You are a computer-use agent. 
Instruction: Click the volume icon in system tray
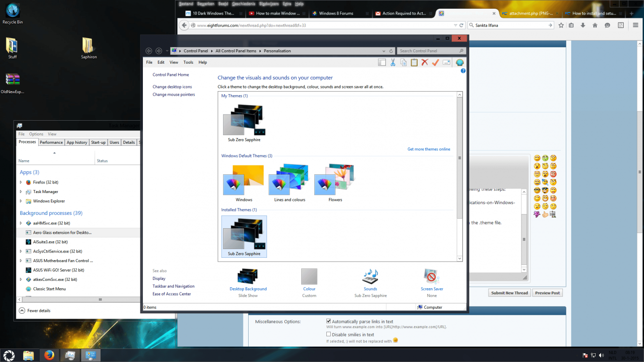(601, 355)
